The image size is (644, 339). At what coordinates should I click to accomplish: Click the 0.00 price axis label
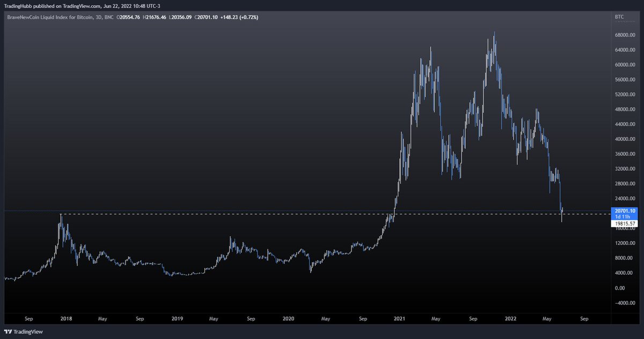tap(620, 288)
